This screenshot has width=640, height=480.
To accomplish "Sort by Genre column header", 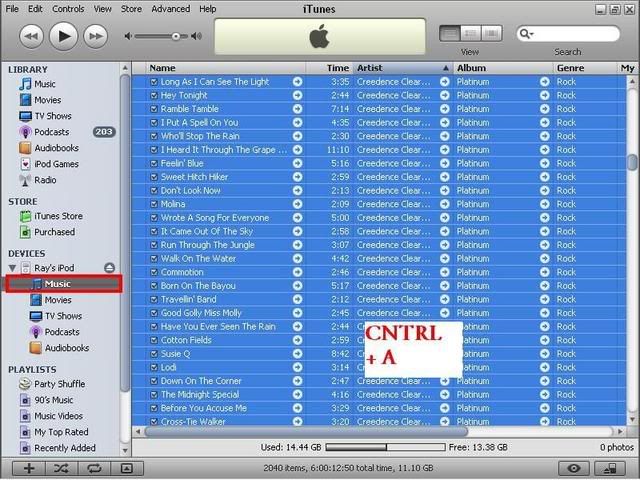I will coord(585,68).
